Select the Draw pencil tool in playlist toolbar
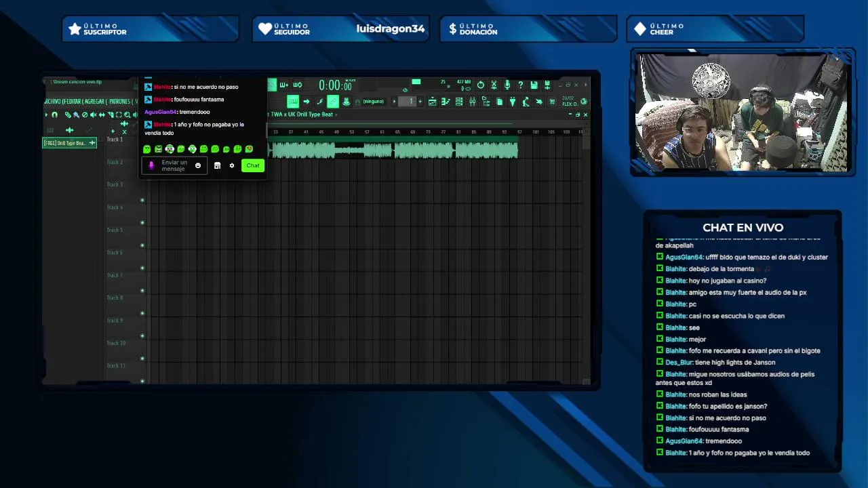The width and height of the screenshot is (868, 488). point(68,115)
